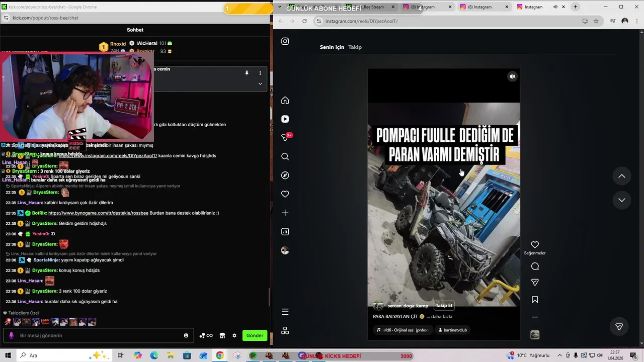Open the weather widget showing 10°C Yağmurlu
The image size is (644, 362).
[x=528, y=355]
